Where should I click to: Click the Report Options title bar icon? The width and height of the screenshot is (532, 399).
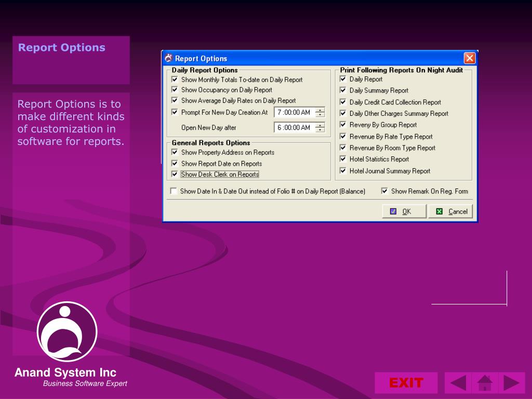point(169,58)
